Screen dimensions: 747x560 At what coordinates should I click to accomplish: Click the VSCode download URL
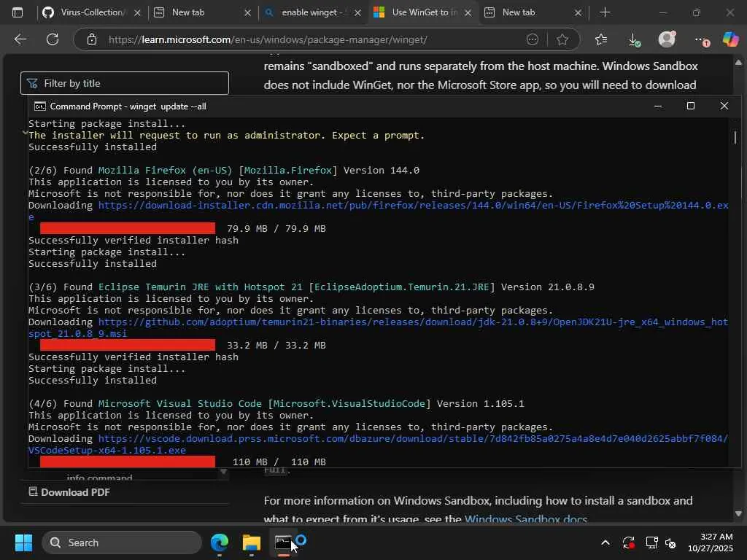click(413, 438)
